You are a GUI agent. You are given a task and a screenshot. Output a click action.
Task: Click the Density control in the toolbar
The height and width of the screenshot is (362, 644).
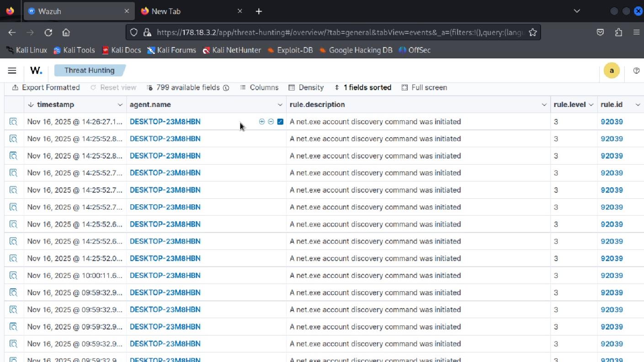point(306,87)
